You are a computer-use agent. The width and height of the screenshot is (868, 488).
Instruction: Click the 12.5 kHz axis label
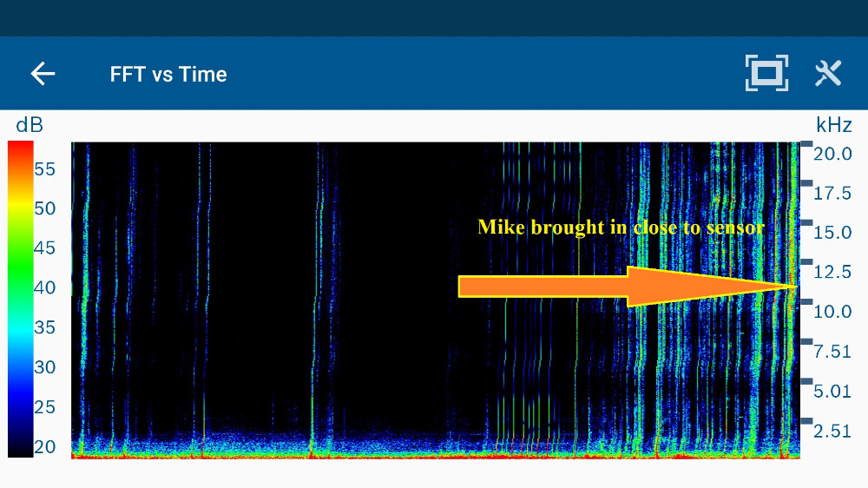coord(832,272)
